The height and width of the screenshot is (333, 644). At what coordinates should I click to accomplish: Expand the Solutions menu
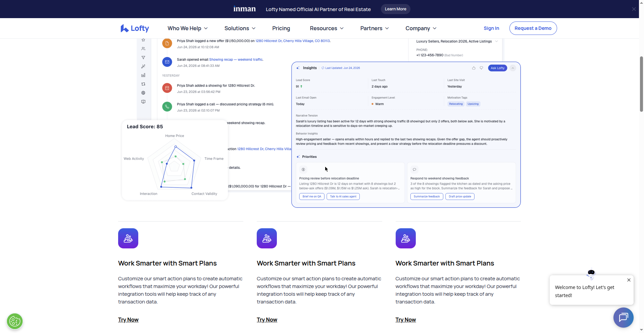pos(240,28)
